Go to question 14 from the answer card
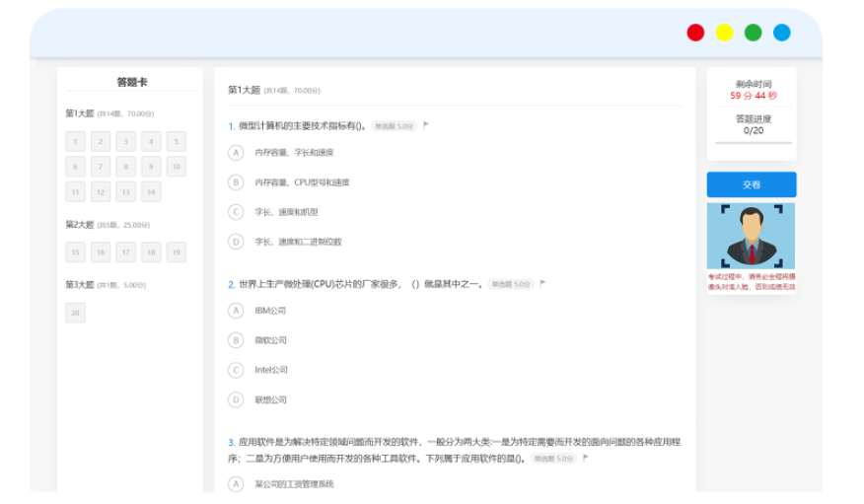The width and height of the screenshot is (864, 504). [x=151, y=192]
